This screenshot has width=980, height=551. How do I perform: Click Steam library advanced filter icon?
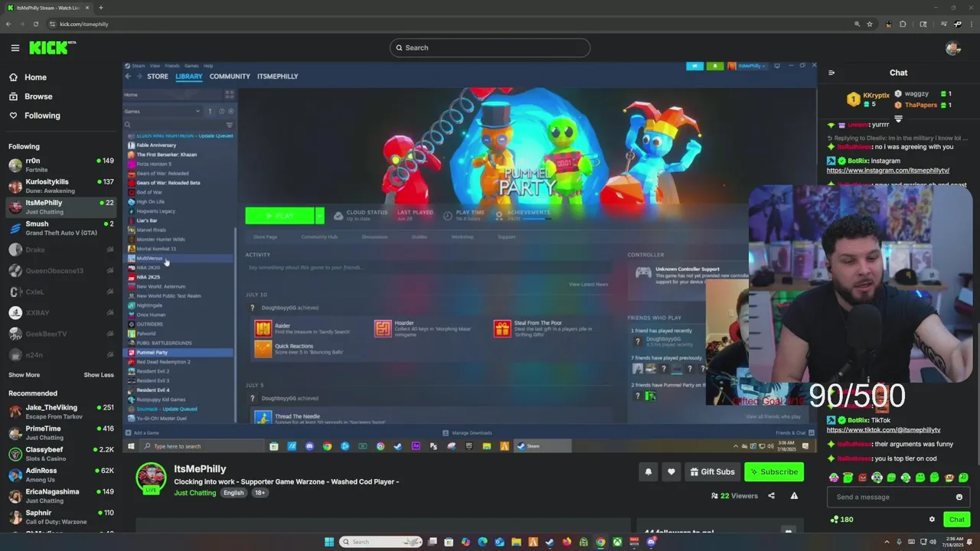(x=229, y=125)
